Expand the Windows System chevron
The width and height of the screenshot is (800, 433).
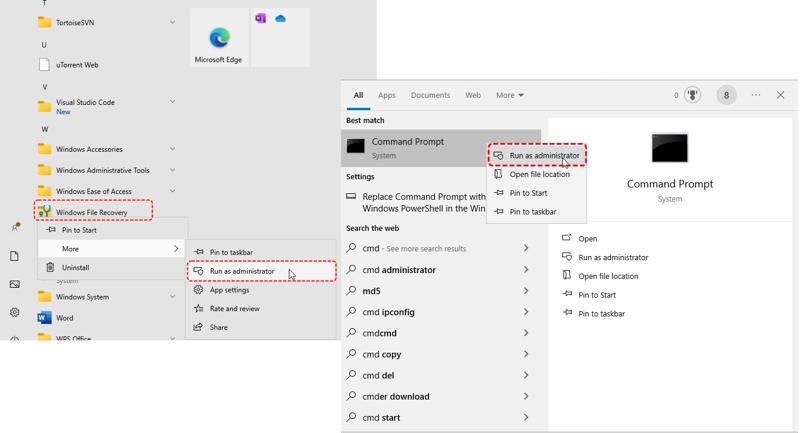pyautogui.click(x=172, y=296)
